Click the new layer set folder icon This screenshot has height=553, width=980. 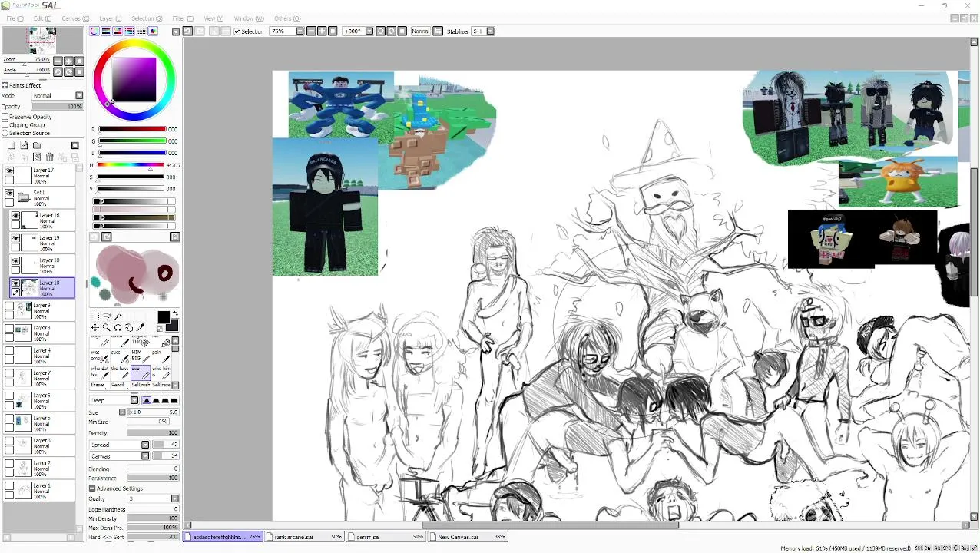click(x=36, y=145)
